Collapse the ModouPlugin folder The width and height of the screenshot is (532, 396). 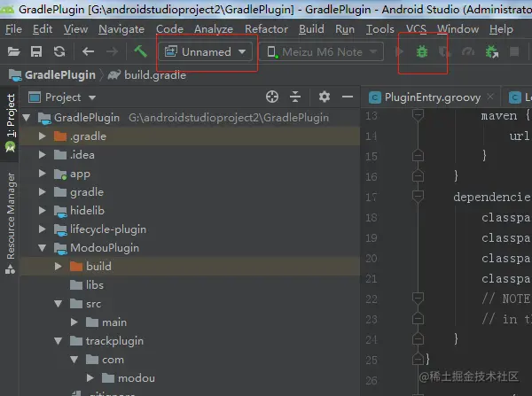pos(42,248)
